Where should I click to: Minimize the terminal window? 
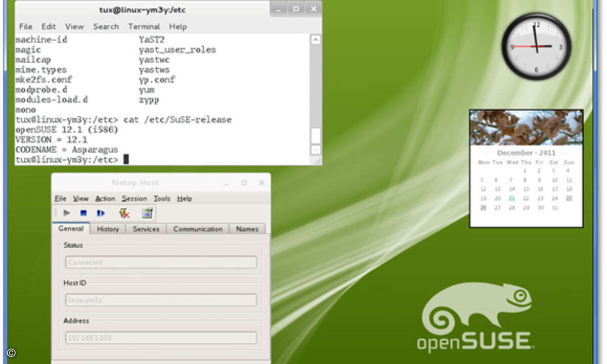coord(278,9)
